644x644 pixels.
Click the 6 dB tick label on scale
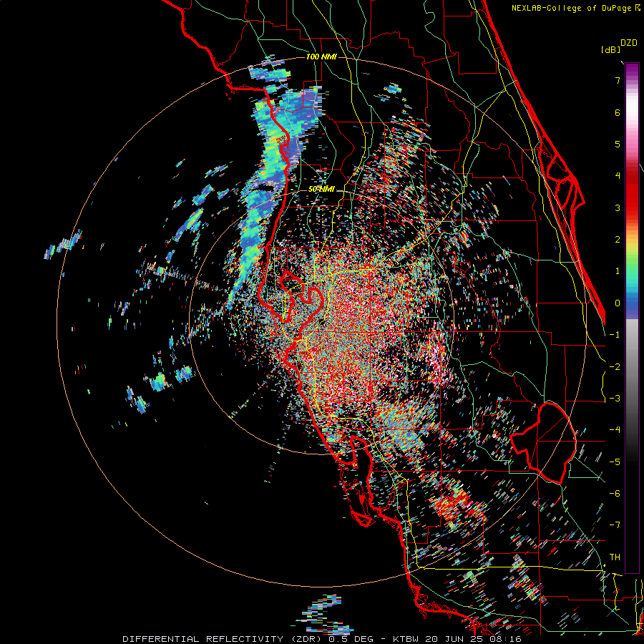click(618, 112)
